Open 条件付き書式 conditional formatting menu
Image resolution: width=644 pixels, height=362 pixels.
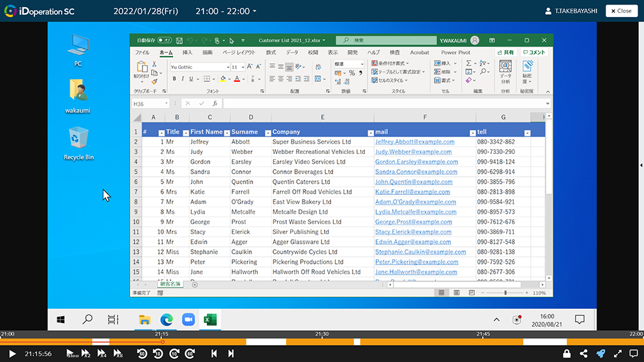click(x=390, y=63)
